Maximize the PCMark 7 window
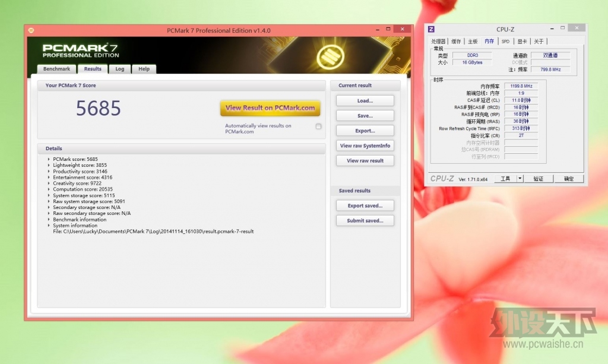 coord(388,29)
